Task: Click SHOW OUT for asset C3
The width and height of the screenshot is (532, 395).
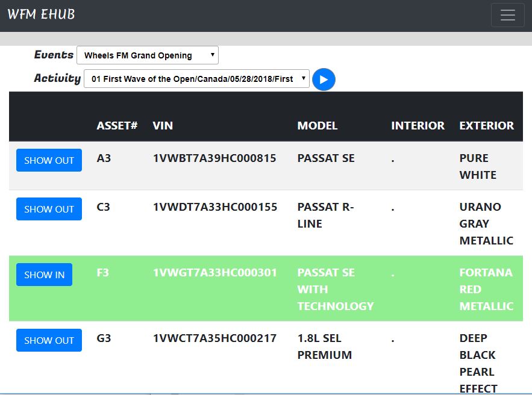Action: (49, 209)
